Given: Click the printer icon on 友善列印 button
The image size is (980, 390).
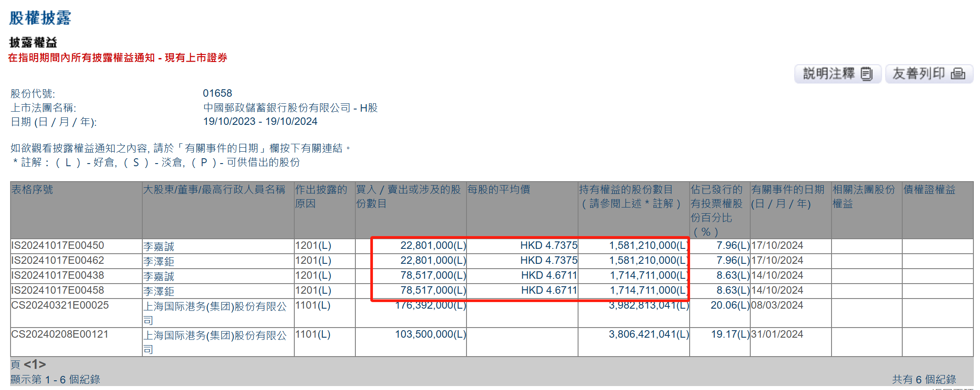Looking at the screenshot, I should pos(958,74).
